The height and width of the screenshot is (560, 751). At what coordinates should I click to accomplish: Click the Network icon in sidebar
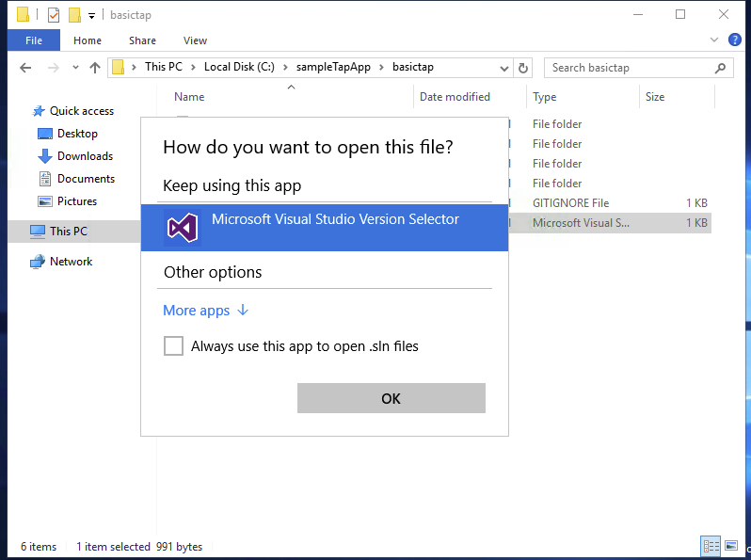coord(38,262)
